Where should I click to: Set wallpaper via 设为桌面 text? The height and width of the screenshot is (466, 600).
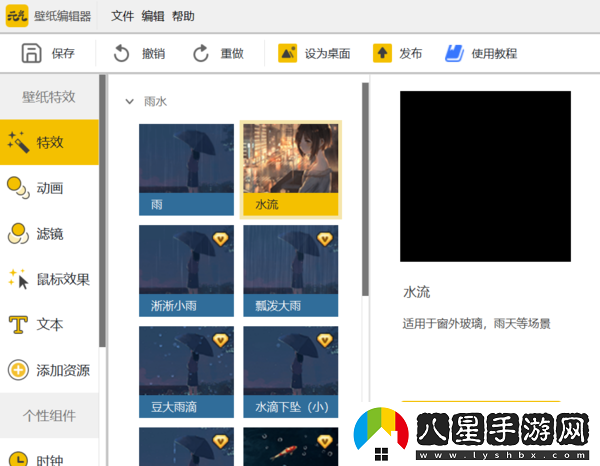tap(328, 53)
